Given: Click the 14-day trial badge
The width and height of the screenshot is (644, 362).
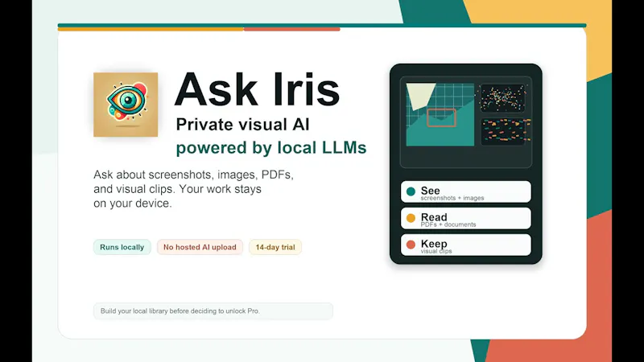Looking at the screenshot, I should pyautogui.click(x=275, y=247).
